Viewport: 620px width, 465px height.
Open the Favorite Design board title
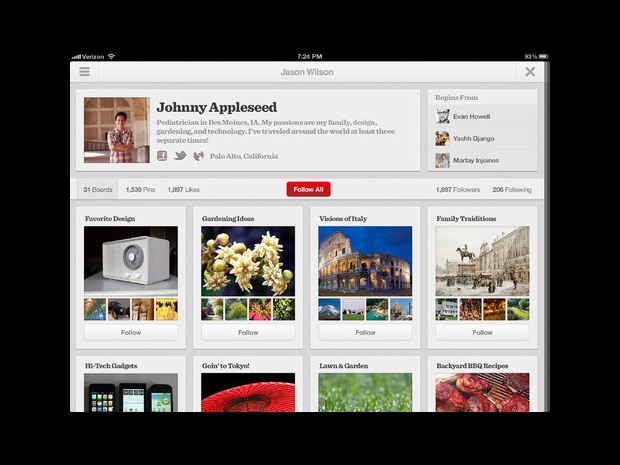[110, 219]
